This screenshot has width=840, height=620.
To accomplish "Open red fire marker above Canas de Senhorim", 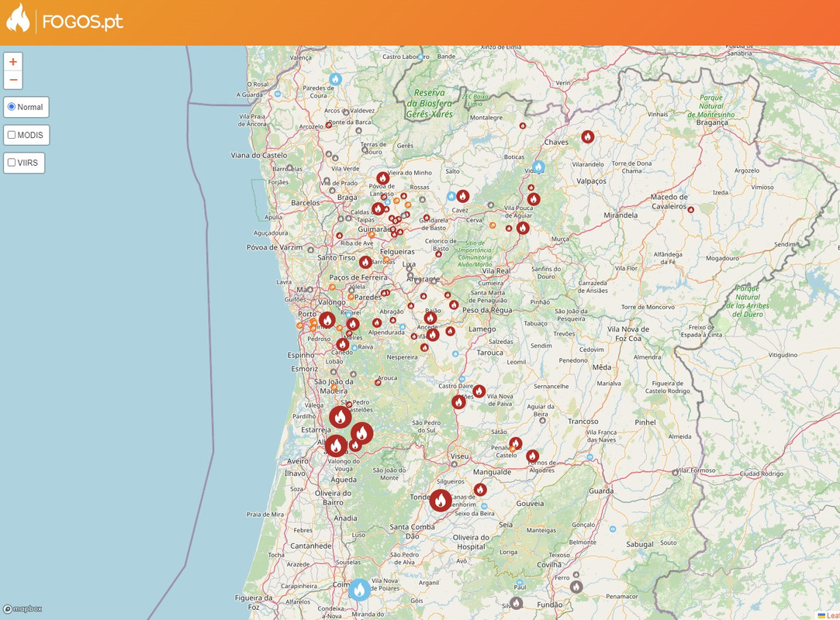I will pos(480,489).
